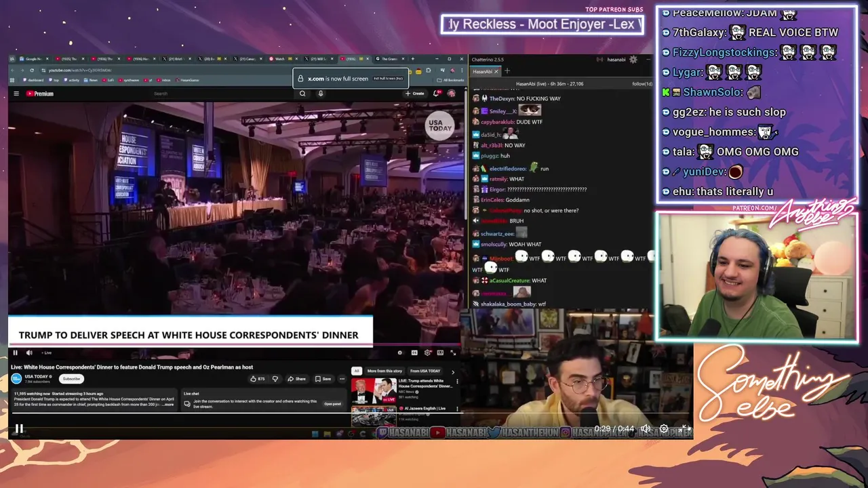Open YouTube hamburger guide menu
868x488 pixels.
click(16, 94)
